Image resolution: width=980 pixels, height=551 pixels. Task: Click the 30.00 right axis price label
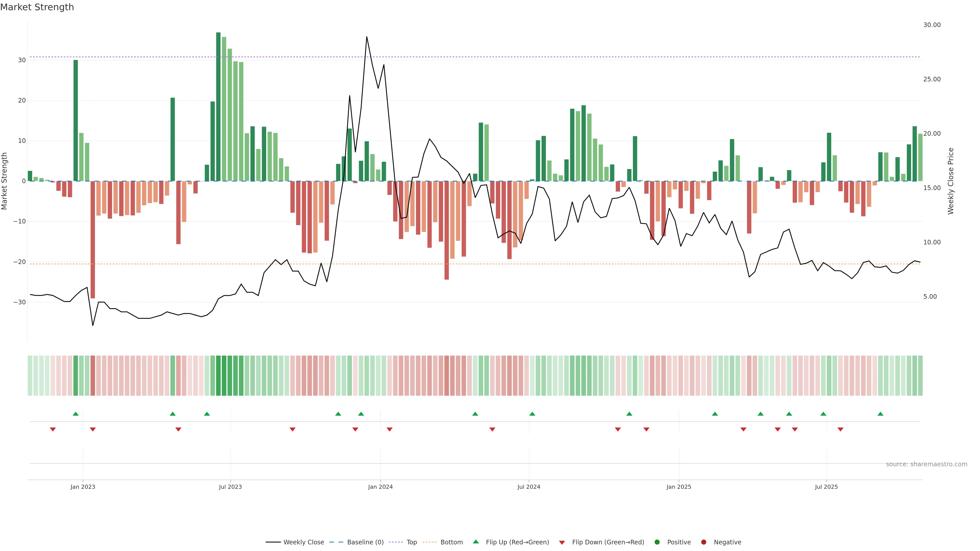932,25
